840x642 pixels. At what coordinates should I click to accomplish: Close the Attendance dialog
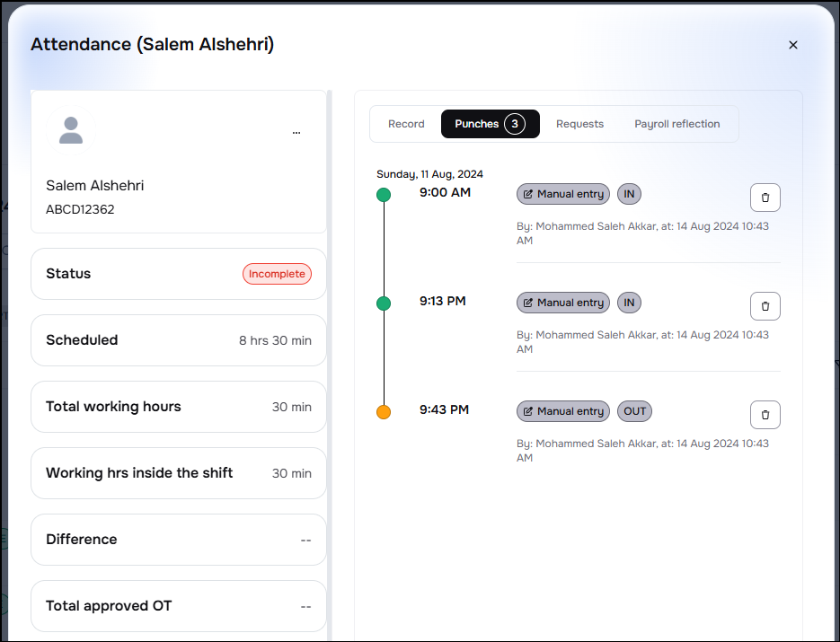click(x=792, y=45)
